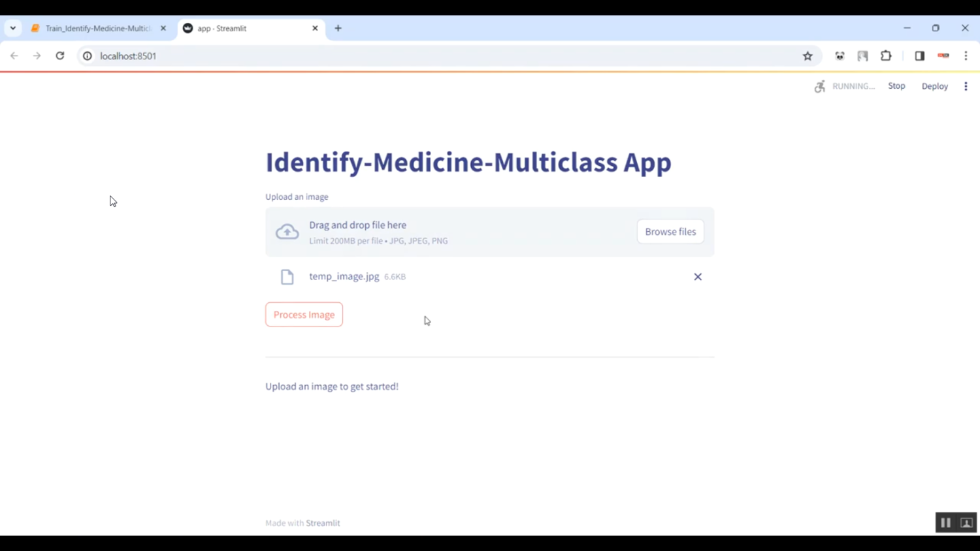Open the Browse files dialog
The height and width of the screenshot is (551, 980).
pos(670,232)
